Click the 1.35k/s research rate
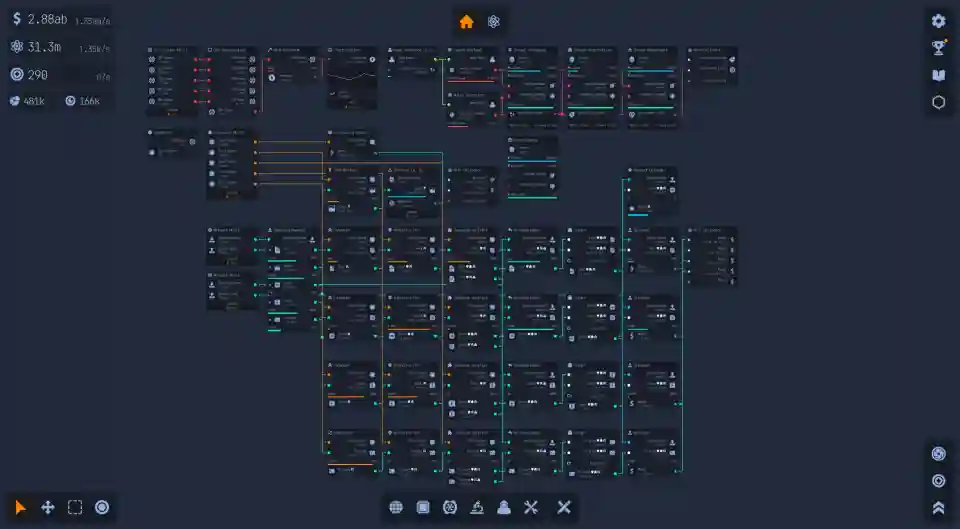This screenshot has width=960, height=529. pos(94,49)
